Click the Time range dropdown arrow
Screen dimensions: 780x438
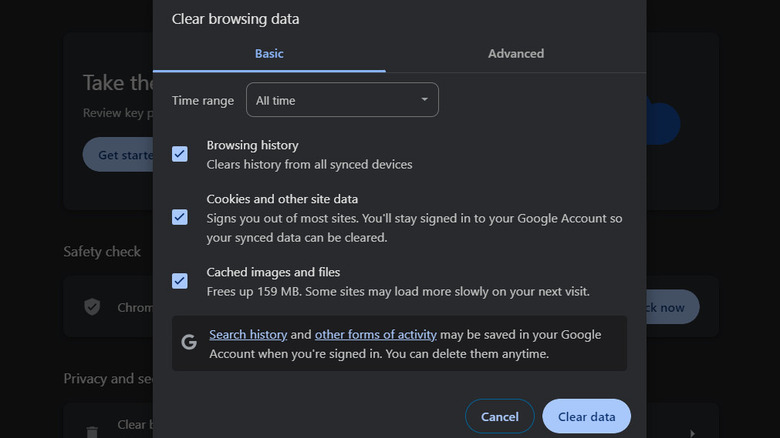(425, 100)
